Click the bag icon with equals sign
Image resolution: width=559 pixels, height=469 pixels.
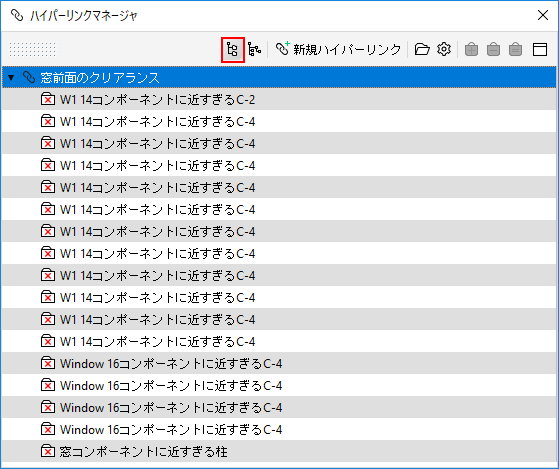tap(516, 50)
